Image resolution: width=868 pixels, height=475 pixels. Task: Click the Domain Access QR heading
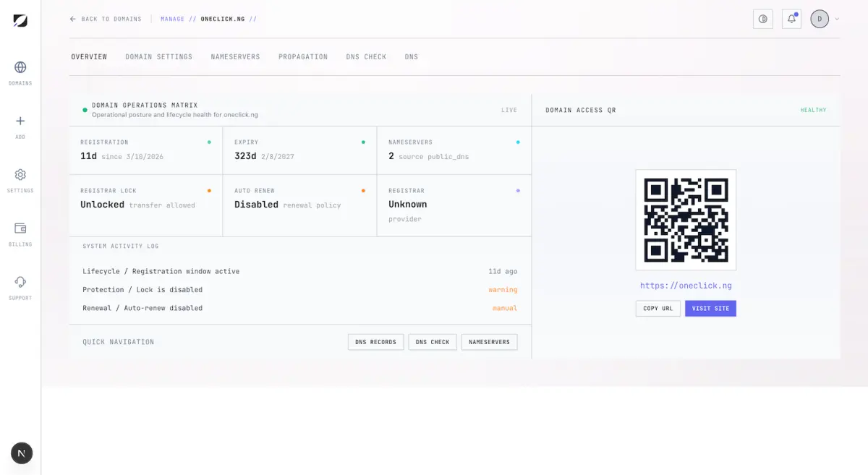coord(581,110)
